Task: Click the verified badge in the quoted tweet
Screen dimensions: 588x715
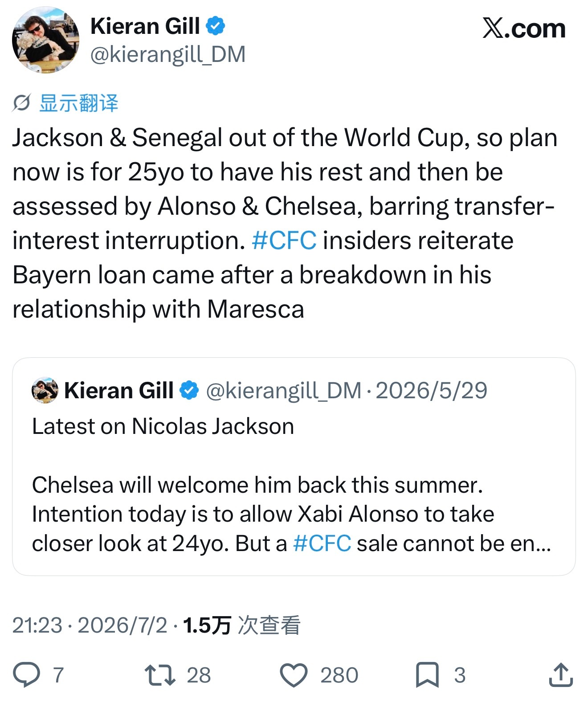Action: coord(189,391)
